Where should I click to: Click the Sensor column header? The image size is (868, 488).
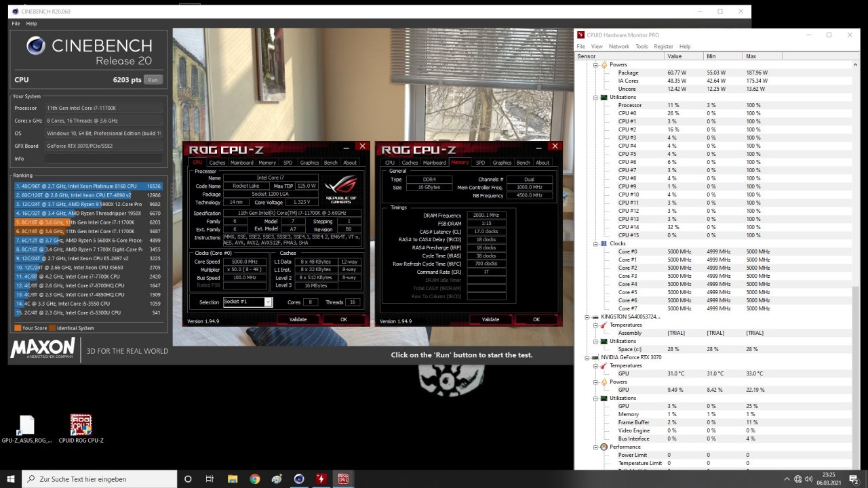pos(620,56)
